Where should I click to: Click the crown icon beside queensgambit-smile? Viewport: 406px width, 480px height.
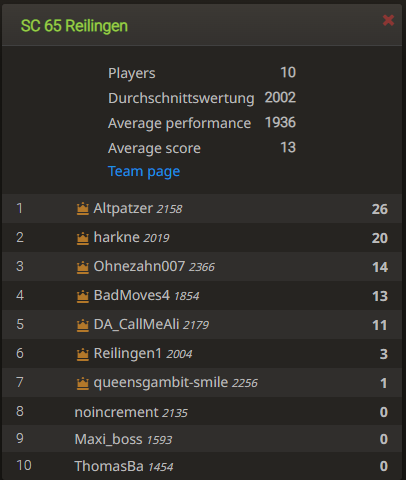coord(83,383)
